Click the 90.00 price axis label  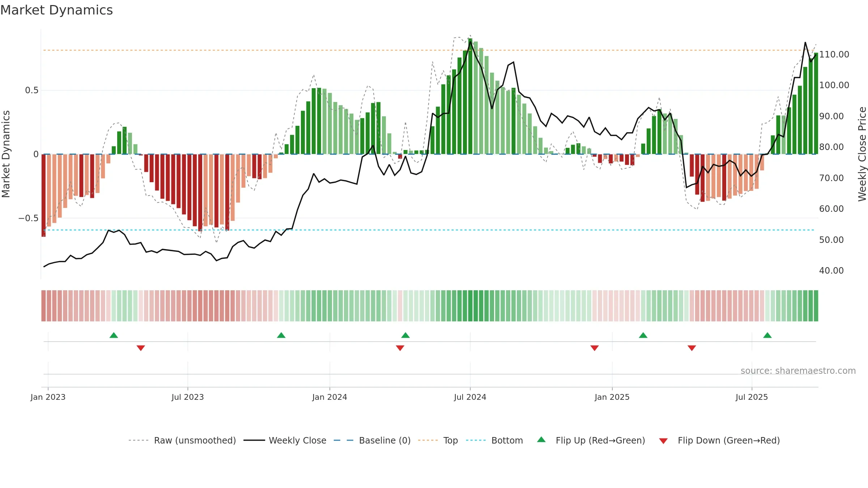click(831, 116)
